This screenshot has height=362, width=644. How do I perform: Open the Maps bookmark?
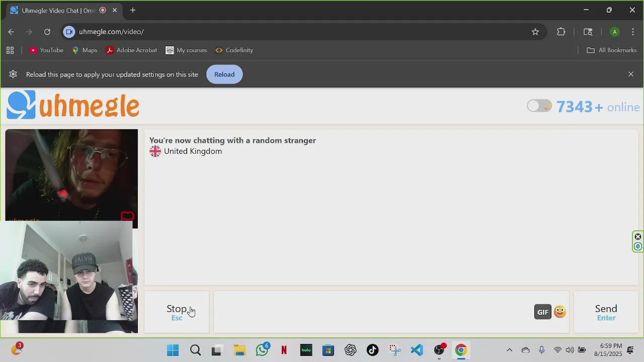coord(85,50)
